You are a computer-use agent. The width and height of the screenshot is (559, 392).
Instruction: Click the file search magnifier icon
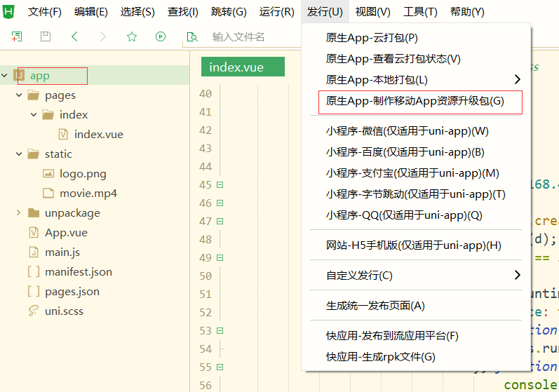pyautogui.click(x=192, y=36)
